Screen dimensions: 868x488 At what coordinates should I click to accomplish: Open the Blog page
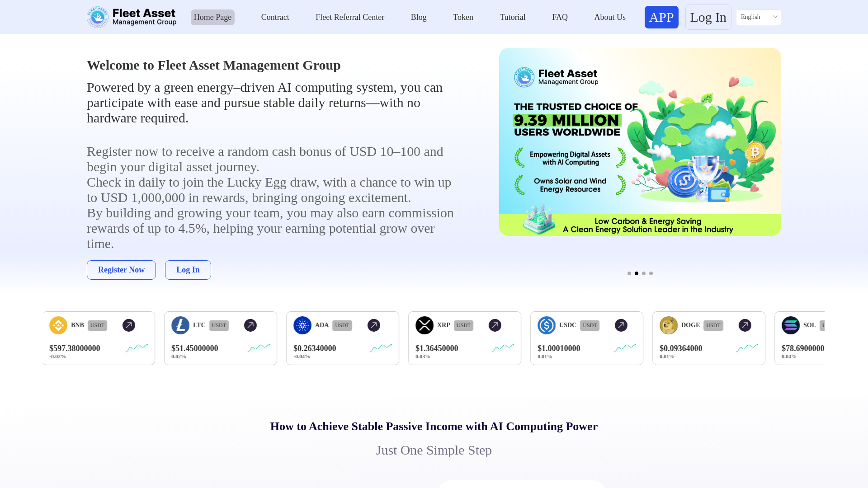(419, 17)
